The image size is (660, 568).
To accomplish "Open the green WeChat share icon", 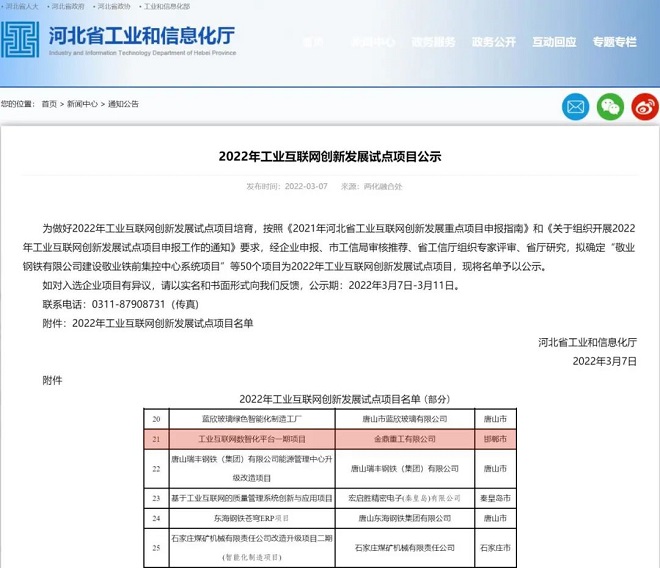I will pos(610,106).
